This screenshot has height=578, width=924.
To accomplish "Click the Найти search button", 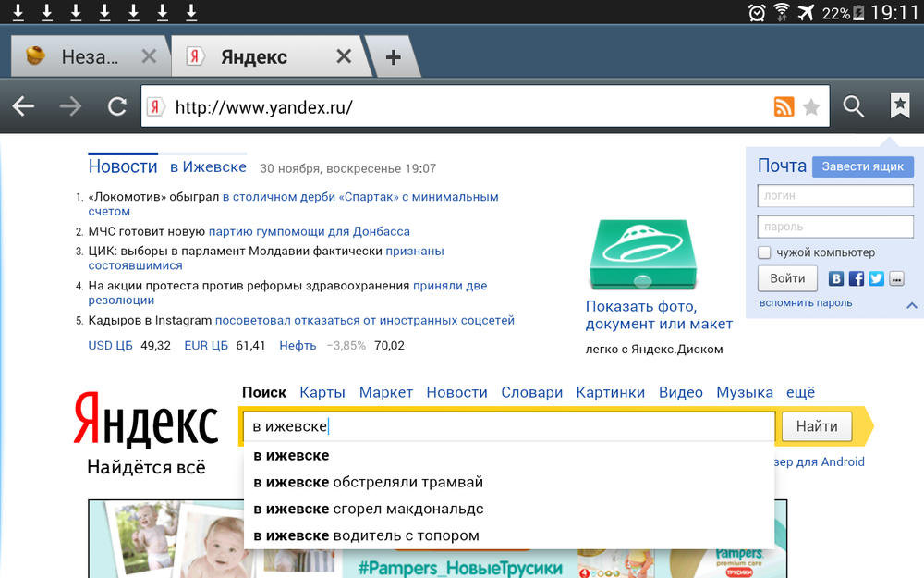I will [817, 426].
